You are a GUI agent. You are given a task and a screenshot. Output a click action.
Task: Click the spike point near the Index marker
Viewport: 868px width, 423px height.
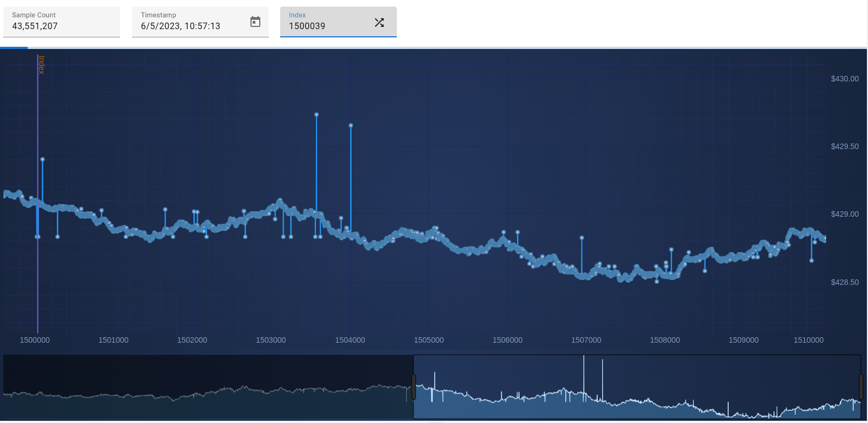(x=42, y=160)
